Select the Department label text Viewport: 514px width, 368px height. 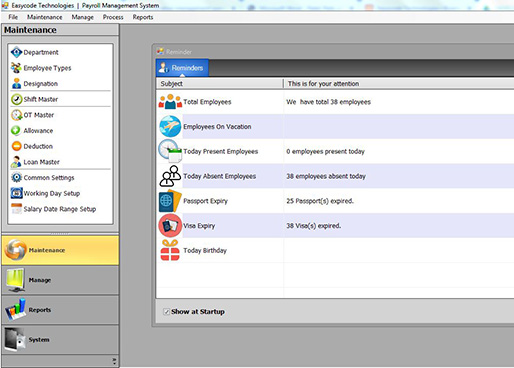41,52
